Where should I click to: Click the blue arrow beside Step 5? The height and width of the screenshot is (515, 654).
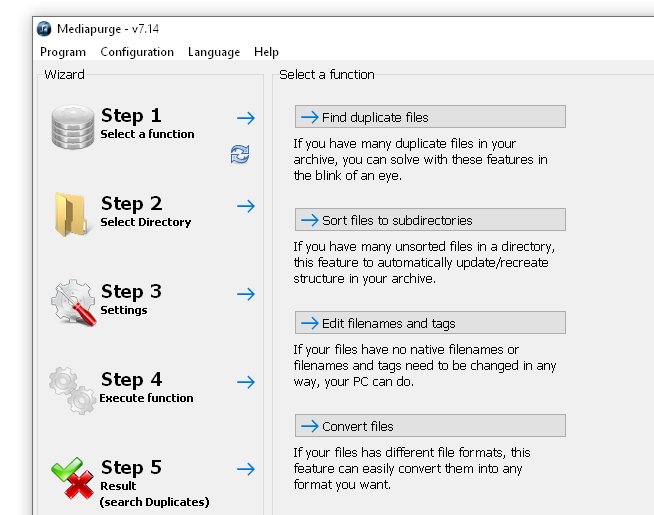pos(246,469)
